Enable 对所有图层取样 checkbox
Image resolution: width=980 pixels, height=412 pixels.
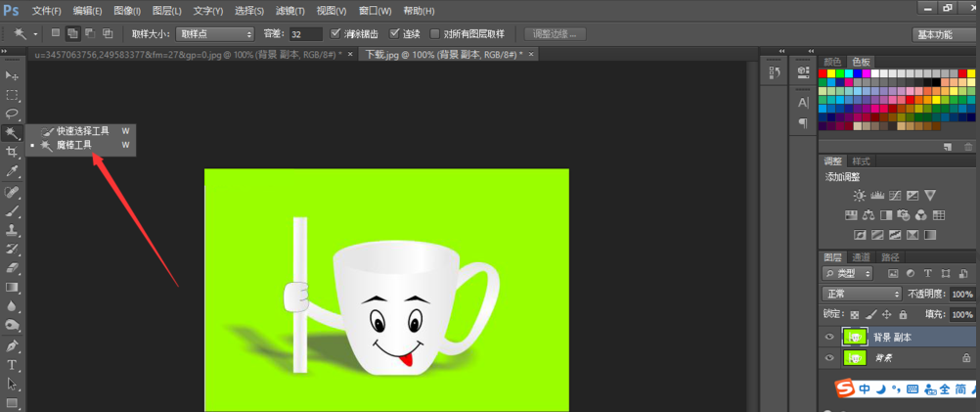point(435,33)
